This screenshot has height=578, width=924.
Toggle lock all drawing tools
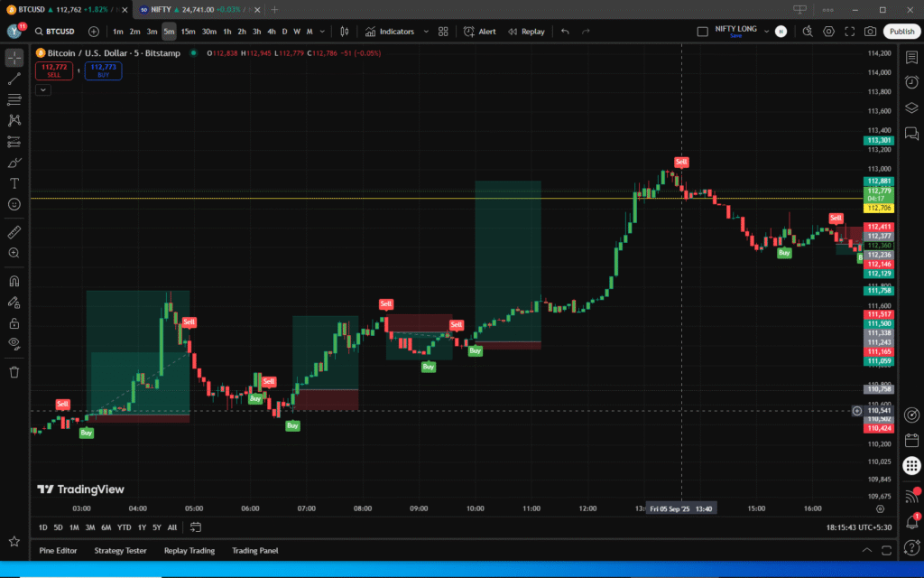(14, 322)
